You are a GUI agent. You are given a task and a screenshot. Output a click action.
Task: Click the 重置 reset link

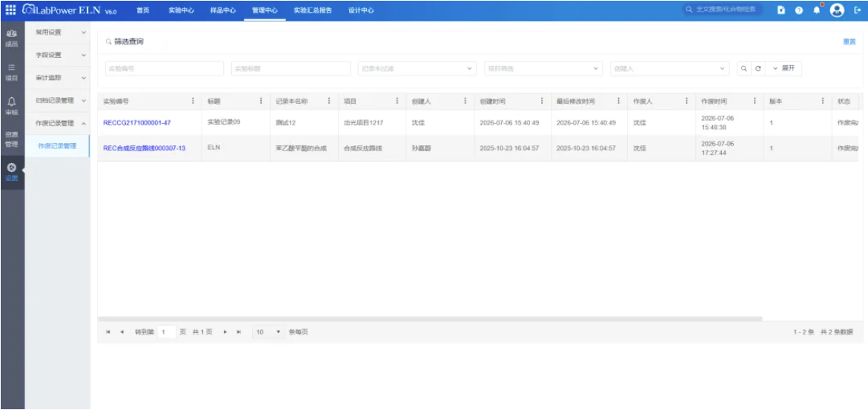click(x=849, y=42)
